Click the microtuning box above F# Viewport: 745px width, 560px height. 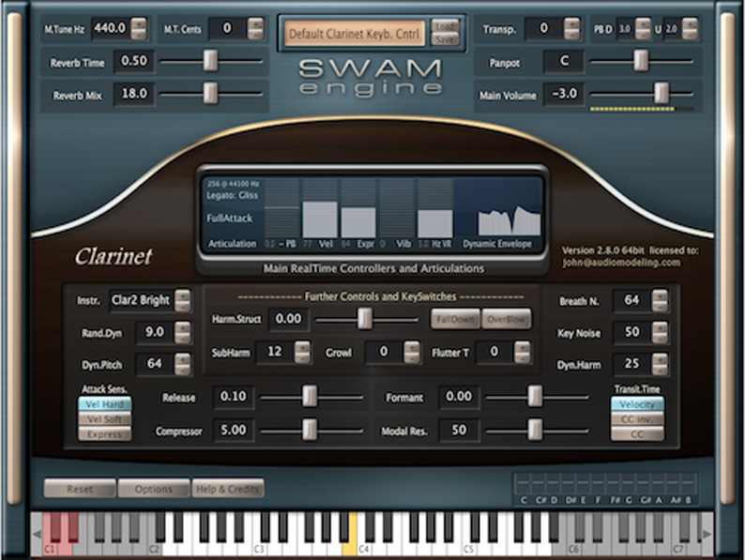click(x=614, y=483)
